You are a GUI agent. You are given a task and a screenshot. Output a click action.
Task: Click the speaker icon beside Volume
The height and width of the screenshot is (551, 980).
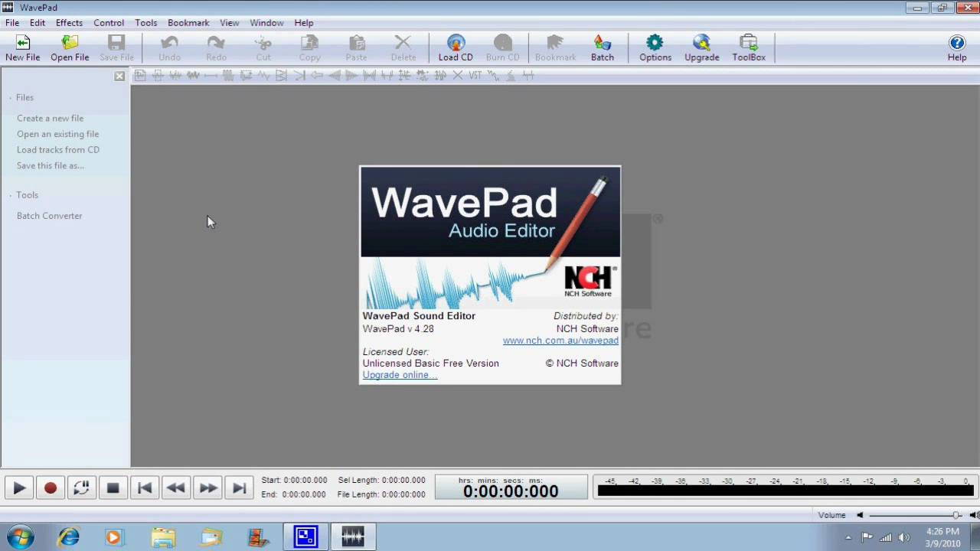[x=860, y=516]
